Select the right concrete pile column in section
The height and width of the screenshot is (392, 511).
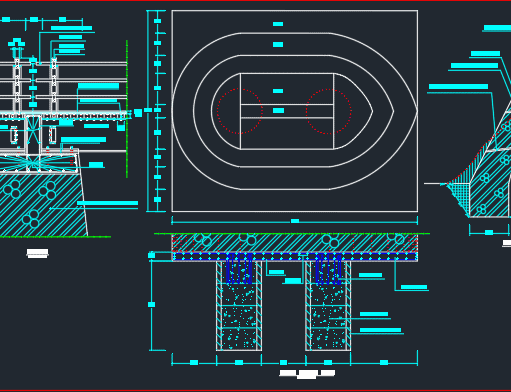pos(328,306)
